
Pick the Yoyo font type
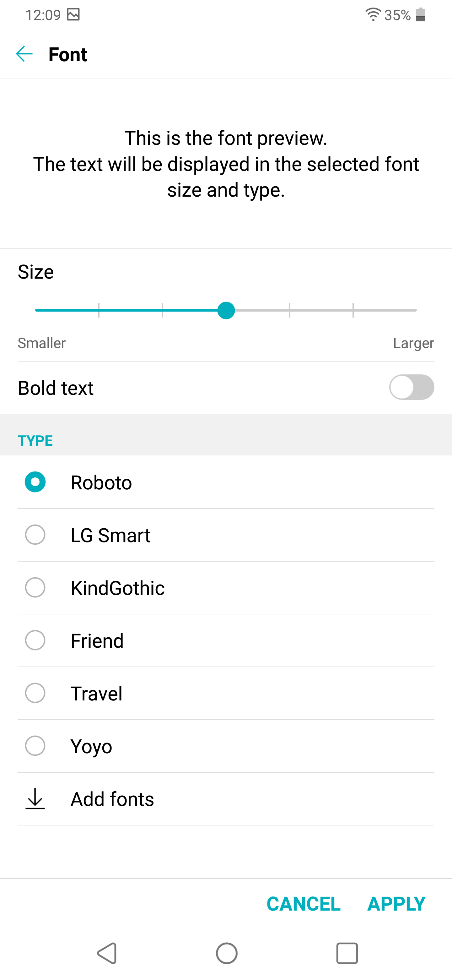[x=226, y=746]
